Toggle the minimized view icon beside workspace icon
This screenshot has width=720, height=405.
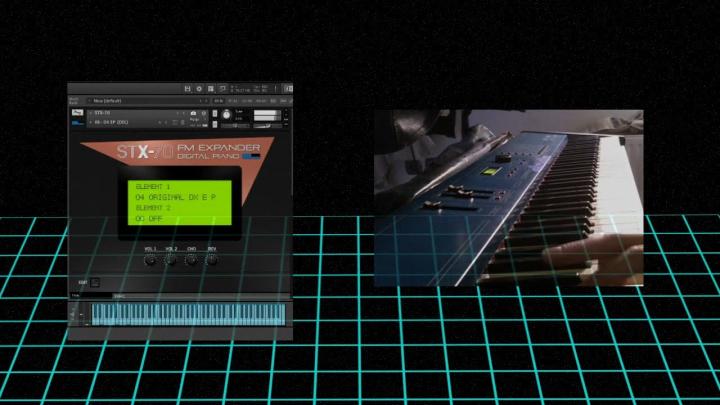point(222,89)
